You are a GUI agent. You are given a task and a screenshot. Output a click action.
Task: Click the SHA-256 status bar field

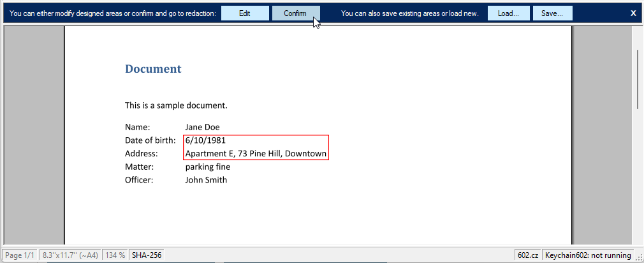(147, 255)
